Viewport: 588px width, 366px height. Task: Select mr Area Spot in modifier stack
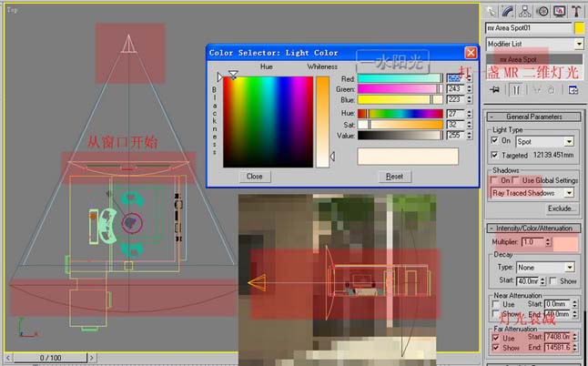(534, 59)
